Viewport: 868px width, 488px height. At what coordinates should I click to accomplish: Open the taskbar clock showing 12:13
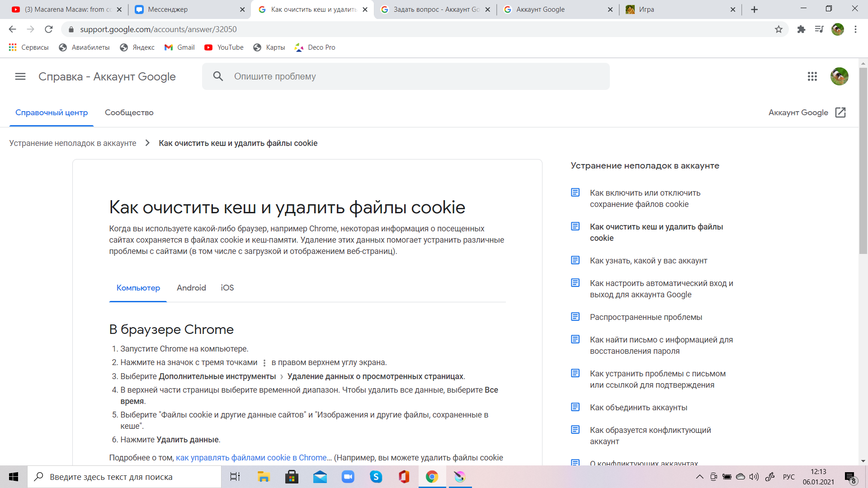coord(818,477)
